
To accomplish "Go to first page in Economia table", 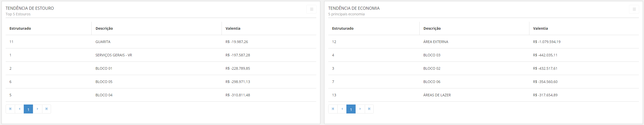I will click(333, 109).
